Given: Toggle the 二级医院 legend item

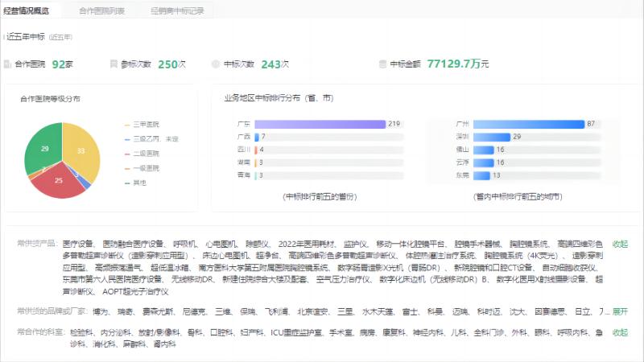Looking at the screenshot, I should tap(142, 154).
